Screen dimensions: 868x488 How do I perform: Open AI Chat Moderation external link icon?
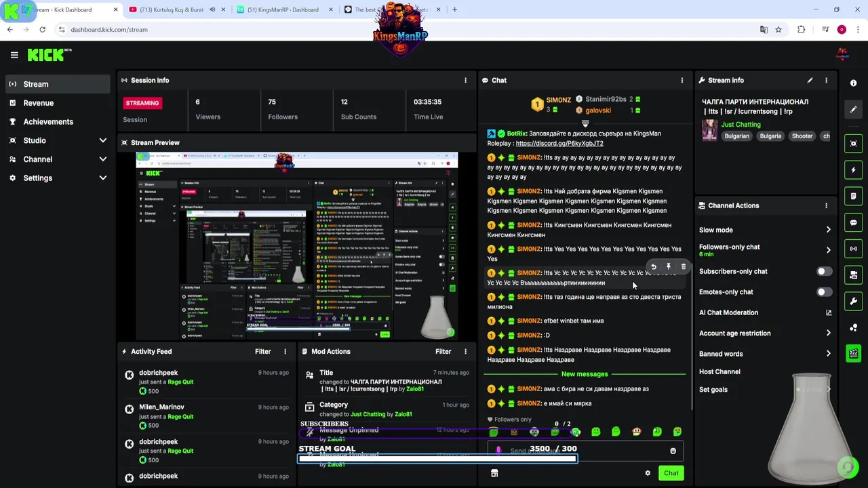point(828,312)
